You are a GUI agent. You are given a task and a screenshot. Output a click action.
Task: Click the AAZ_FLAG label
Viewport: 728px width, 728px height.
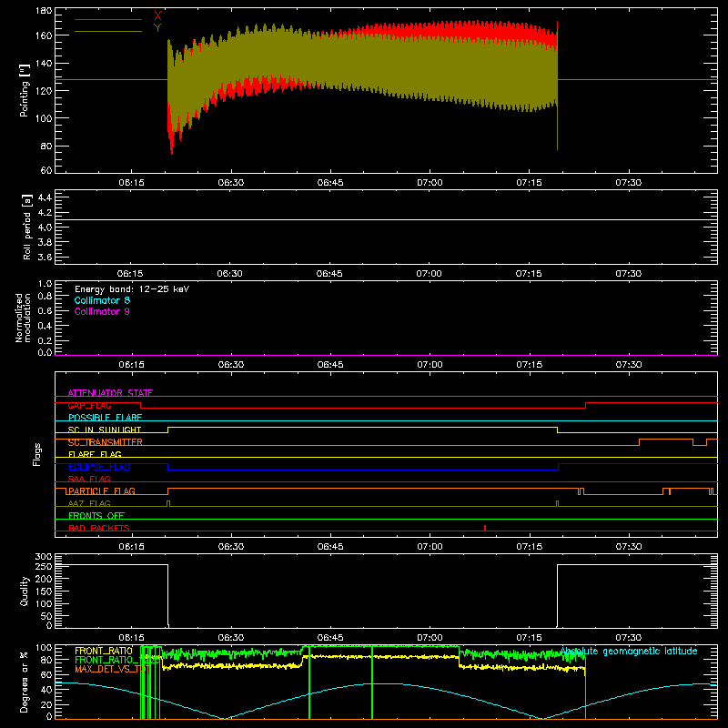[x=89, y=503]
